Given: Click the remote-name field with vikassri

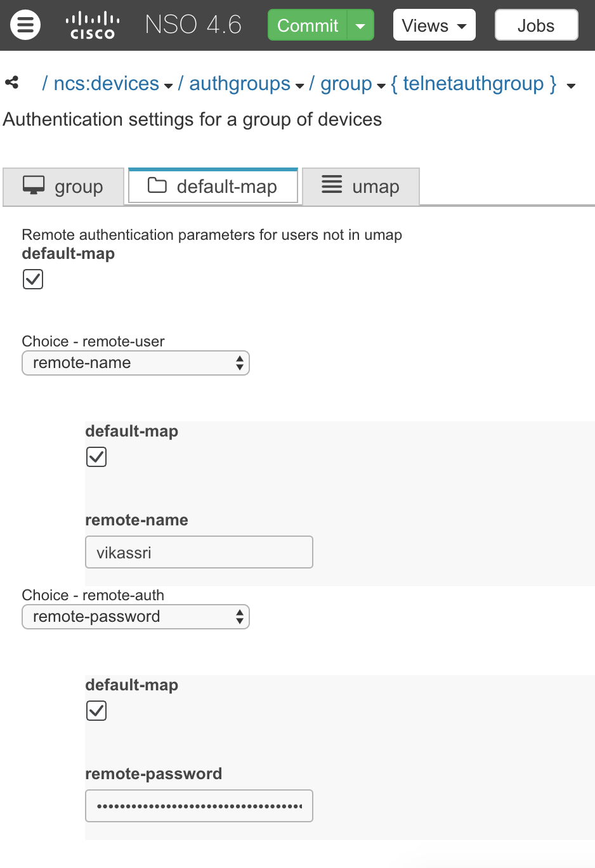Looking at the screenshot, I should (199, 552).
